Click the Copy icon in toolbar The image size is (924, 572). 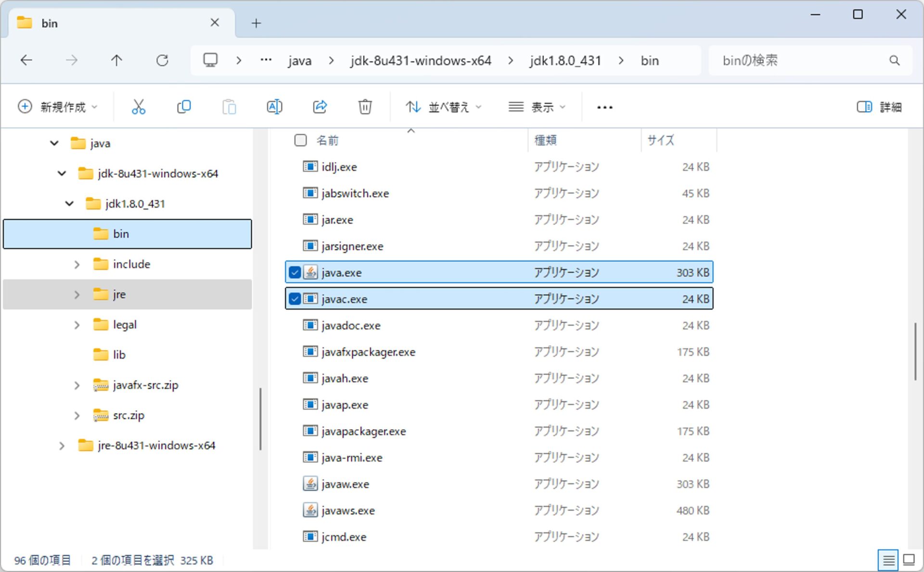click(184, 107)
